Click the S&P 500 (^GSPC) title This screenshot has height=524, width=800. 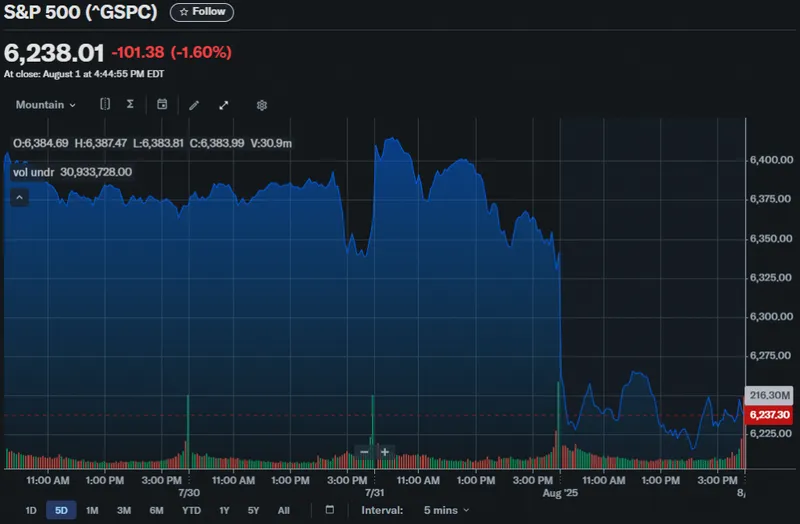pyautogui.click(x=81, y=12)
